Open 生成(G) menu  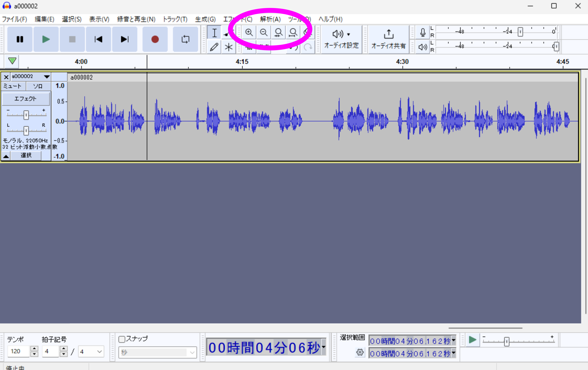point(205,19)
